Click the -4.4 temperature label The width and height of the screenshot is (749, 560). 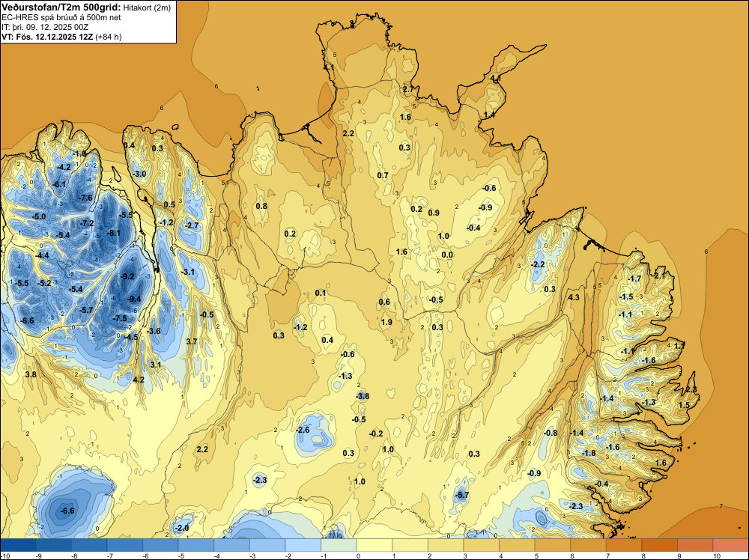tap(42, 256)
